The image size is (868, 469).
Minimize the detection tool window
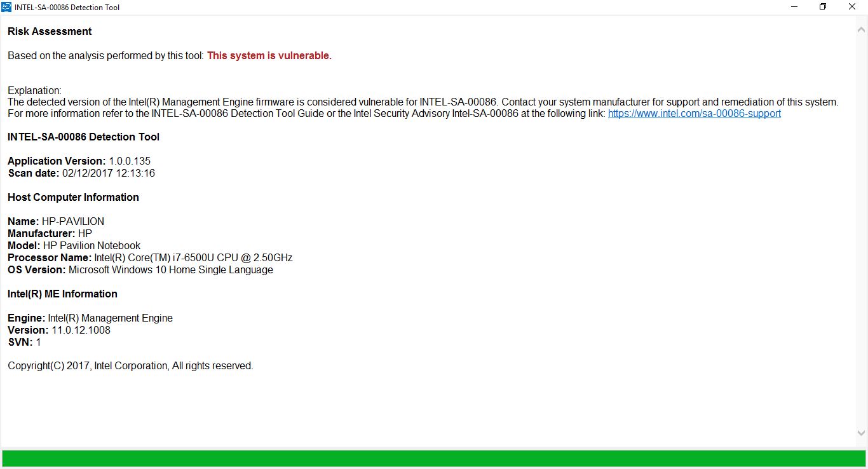point(794,7)
